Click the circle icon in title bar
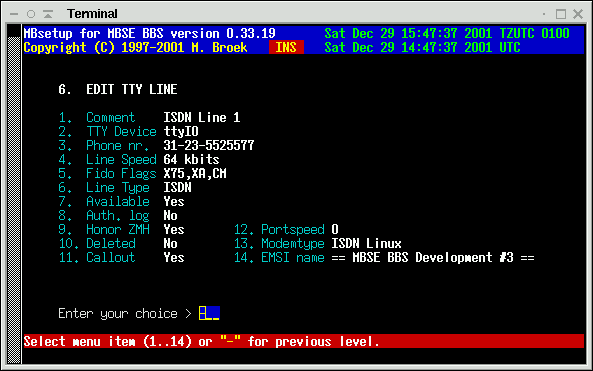This screenshot has height=371, width=593. [31, 14]
